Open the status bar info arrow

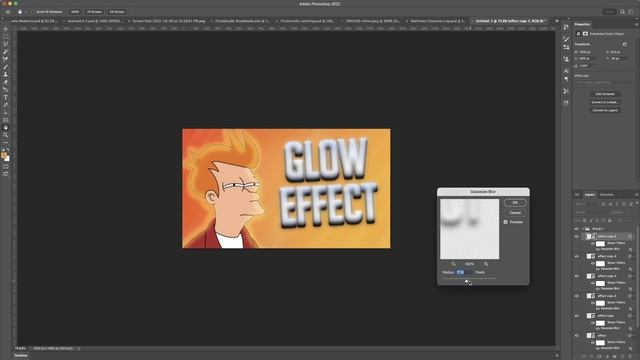(79, 349)
